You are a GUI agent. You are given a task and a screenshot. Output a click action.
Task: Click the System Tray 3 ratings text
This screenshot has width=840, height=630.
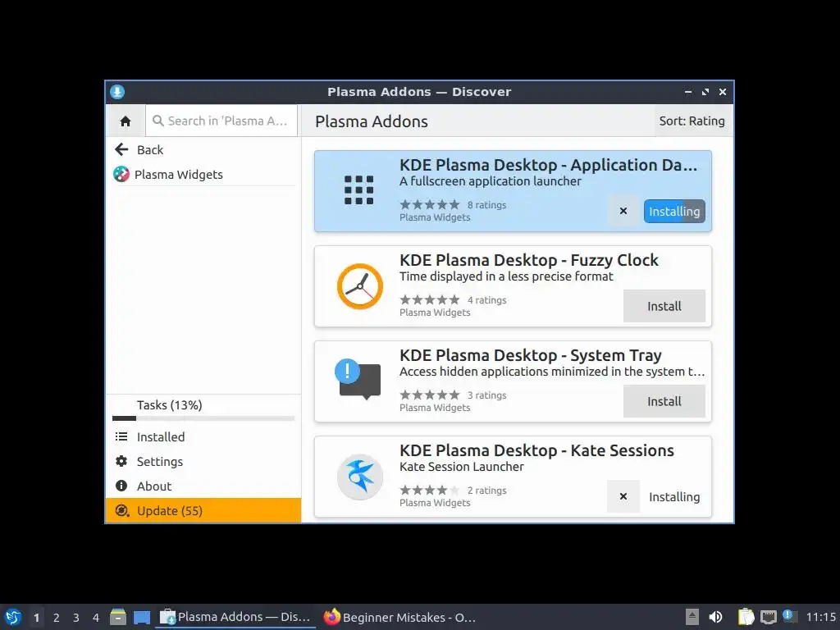click(486, 395)
